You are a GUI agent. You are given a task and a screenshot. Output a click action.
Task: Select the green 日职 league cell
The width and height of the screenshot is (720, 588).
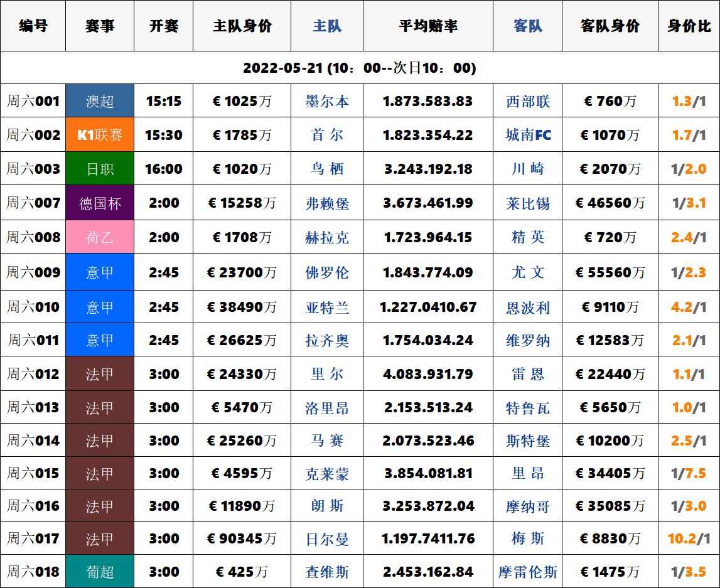[x=100, y=169]
